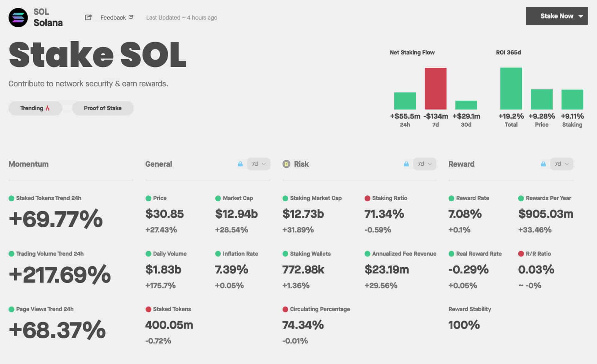Click the lock icon in the Reward header
597x364 pixels.
(x=543, y=164)
